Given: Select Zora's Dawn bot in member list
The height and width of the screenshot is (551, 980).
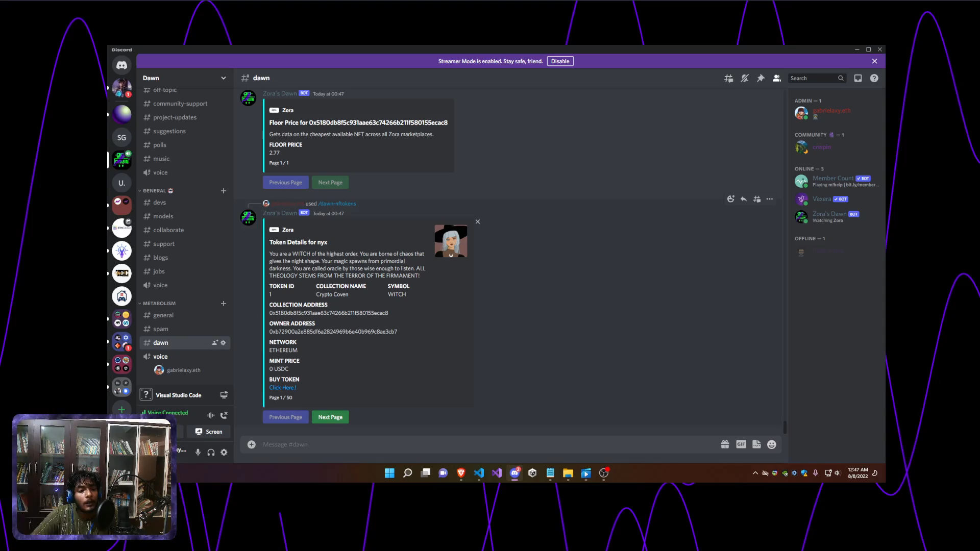Looking at the screenshot, I should click(837, 217).
